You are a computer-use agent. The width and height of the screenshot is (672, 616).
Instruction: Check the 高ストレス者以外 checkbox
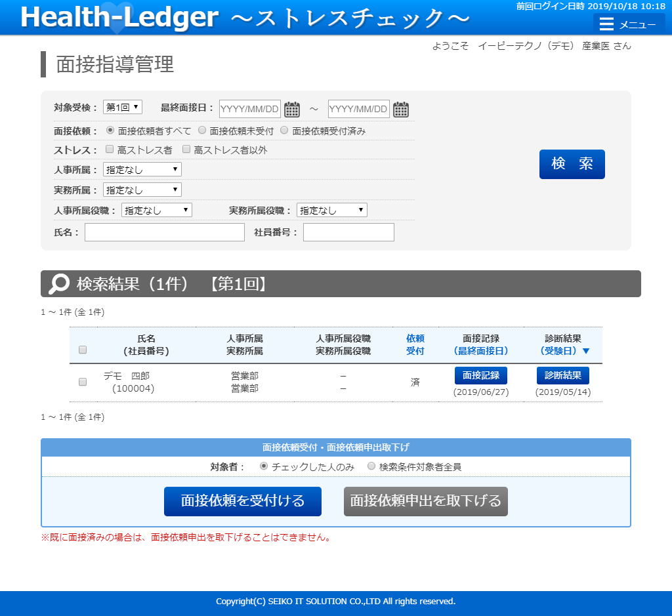[186, 150]
